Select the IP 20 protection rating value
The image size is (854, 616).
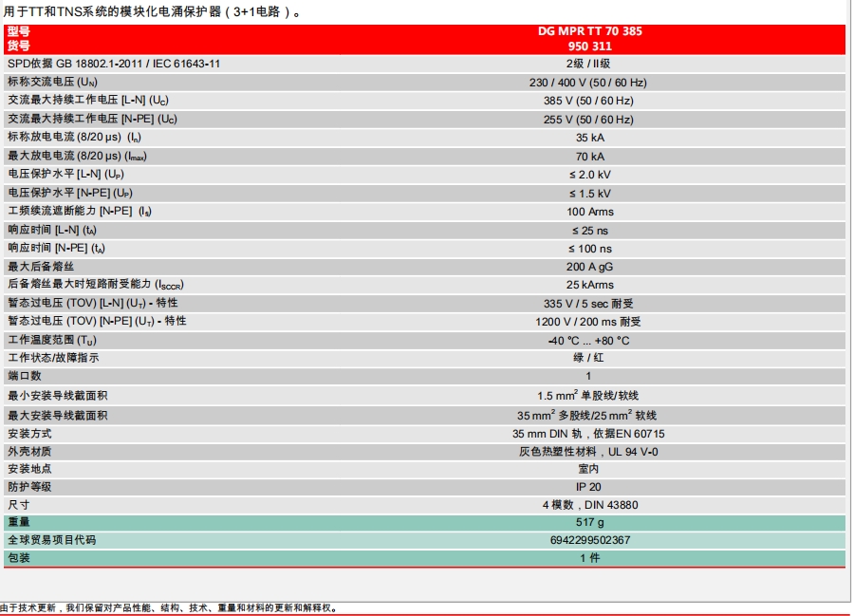click(588, 487)
